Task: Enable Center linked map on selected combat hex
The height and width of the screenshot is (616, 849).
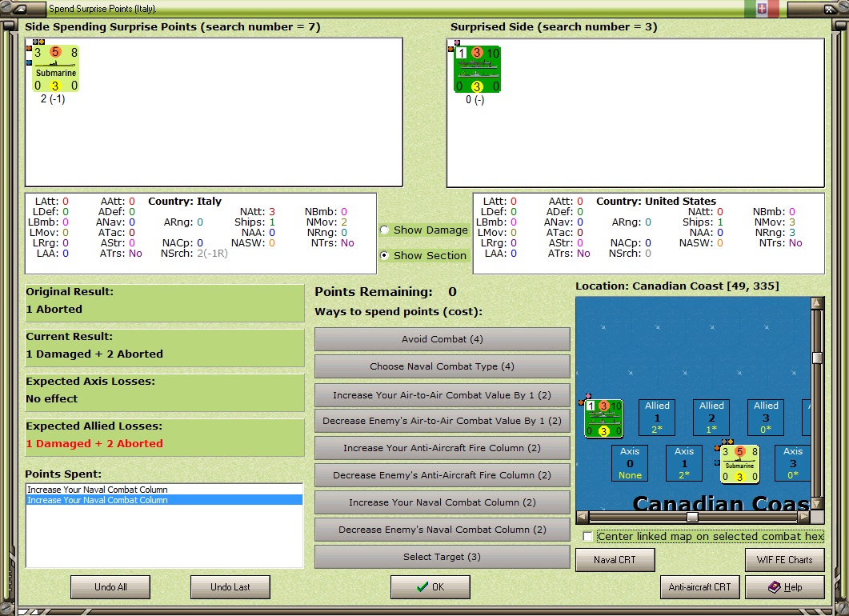Action: coord(588,537)
